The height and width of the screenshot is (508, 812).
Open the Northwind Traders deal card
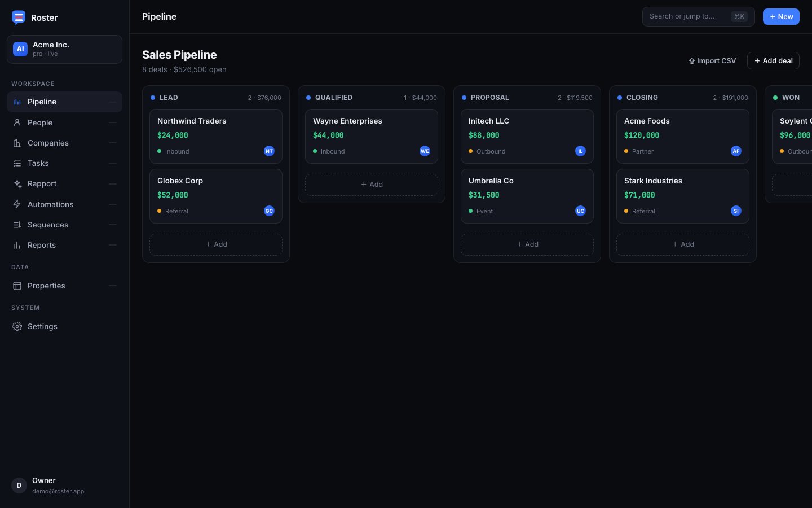216,136
